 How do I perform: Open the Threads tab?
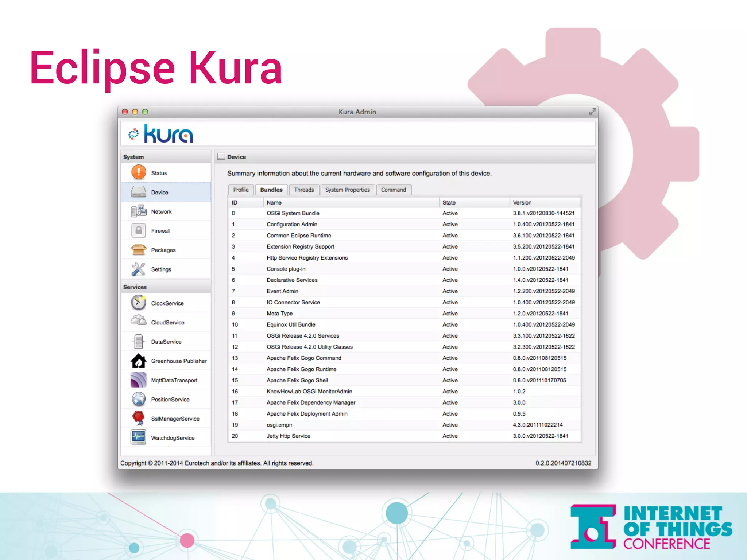tap(304, 190)
